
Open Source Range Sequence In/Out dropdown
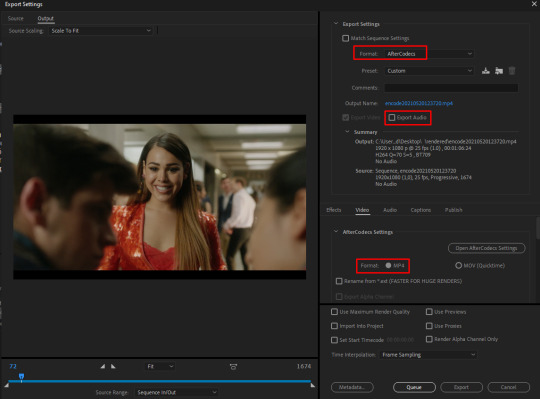176,392
